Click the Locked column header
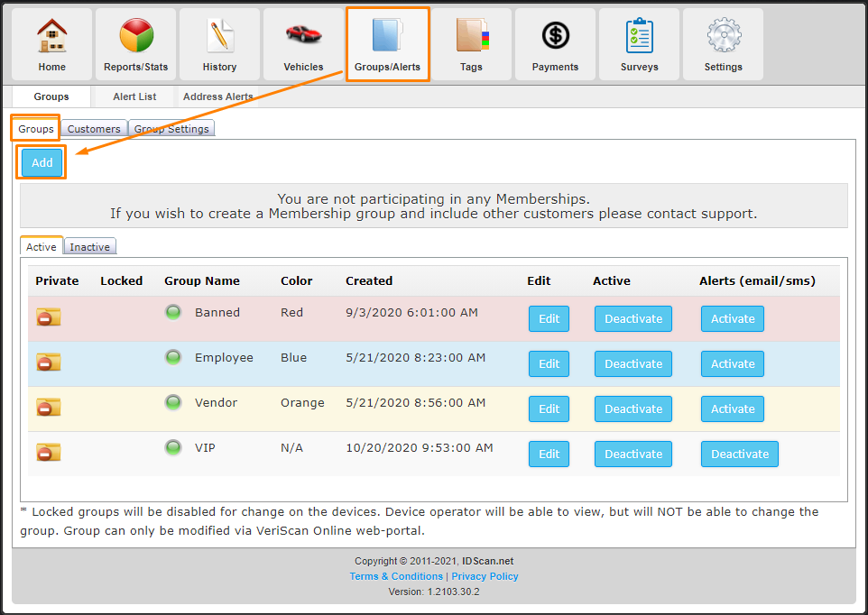Viewport: 868px width, 615px height. tap(122, 281)
